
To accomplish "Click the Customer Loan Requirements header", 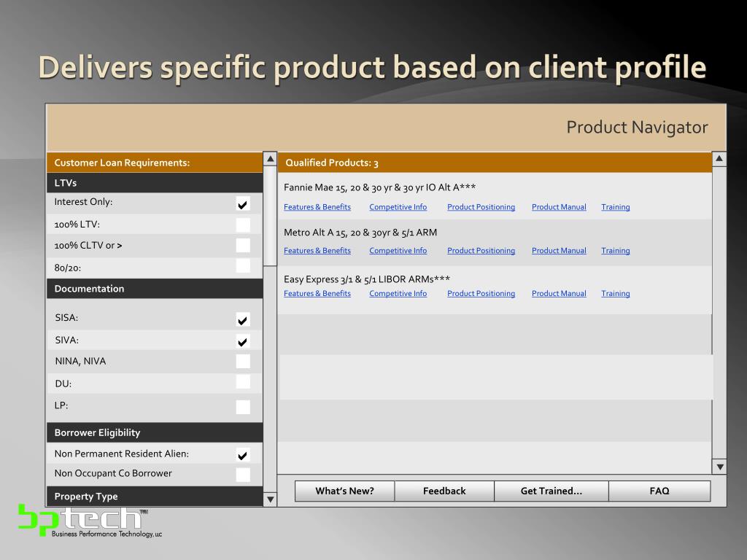I will [155, 163].
